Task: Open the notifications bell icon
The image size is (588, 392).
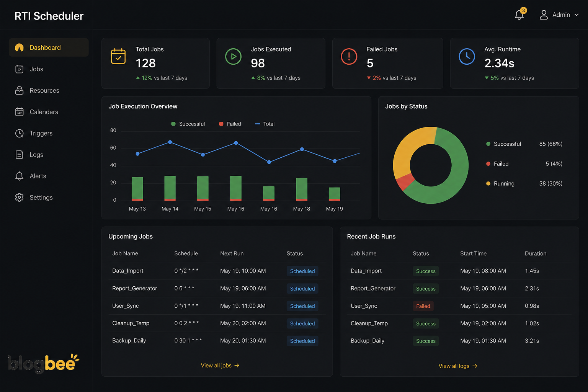Action: point(519,15)
